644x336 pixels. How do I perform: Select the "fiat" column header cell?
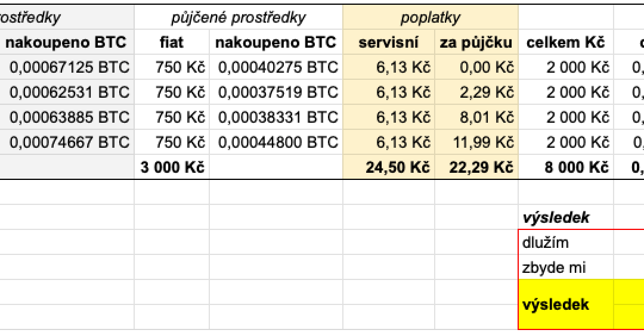click(x=172, y=43)
